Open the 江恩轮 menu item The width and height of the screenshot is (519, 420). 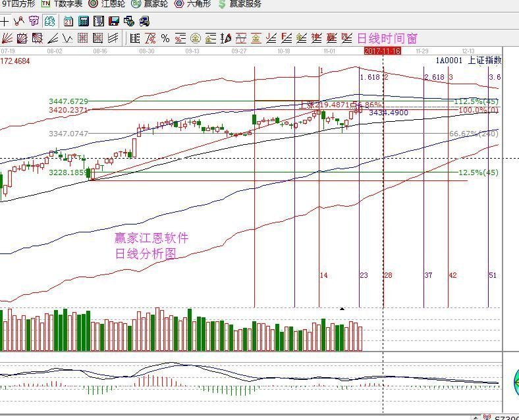[107, 4]
